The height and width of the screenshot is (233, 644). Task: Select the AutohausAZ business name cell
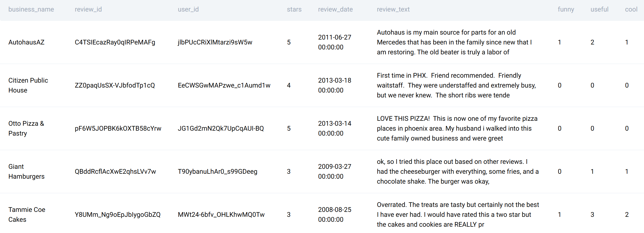(26, 42)
